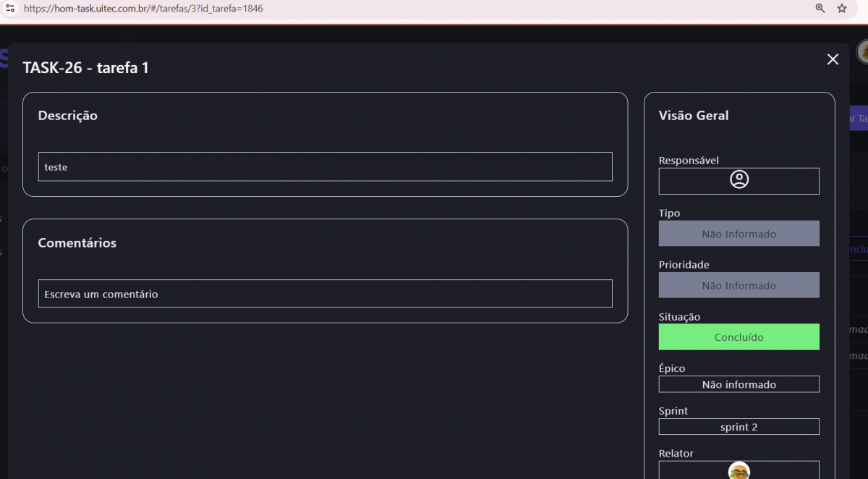Viewport: 868px width, 479px height.
Task: Click the burger avatar under Relator
Action: point(739,471)
